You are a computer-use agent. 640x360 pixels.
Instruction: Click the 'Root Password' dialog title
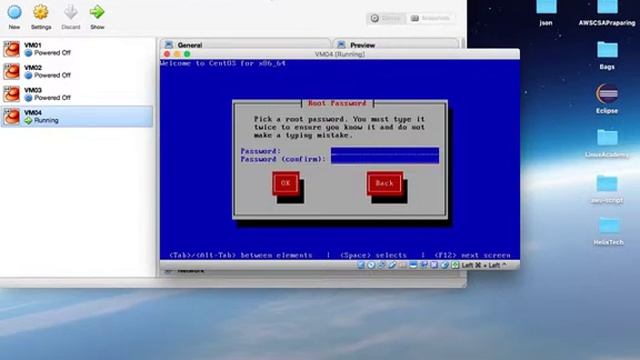pyautogui.click(x=337, y=103)
